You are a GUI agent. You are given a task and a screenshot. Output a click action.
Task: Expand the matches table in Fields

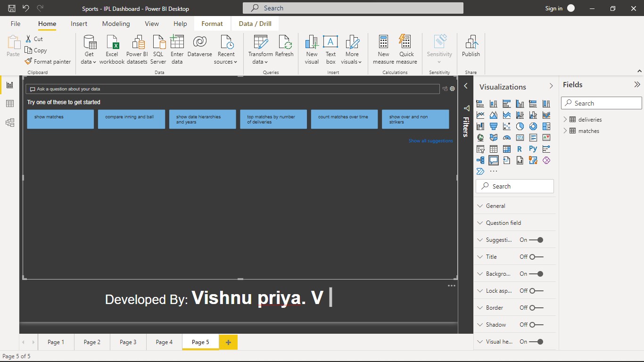pyautogui.click(x=565, y=131)
